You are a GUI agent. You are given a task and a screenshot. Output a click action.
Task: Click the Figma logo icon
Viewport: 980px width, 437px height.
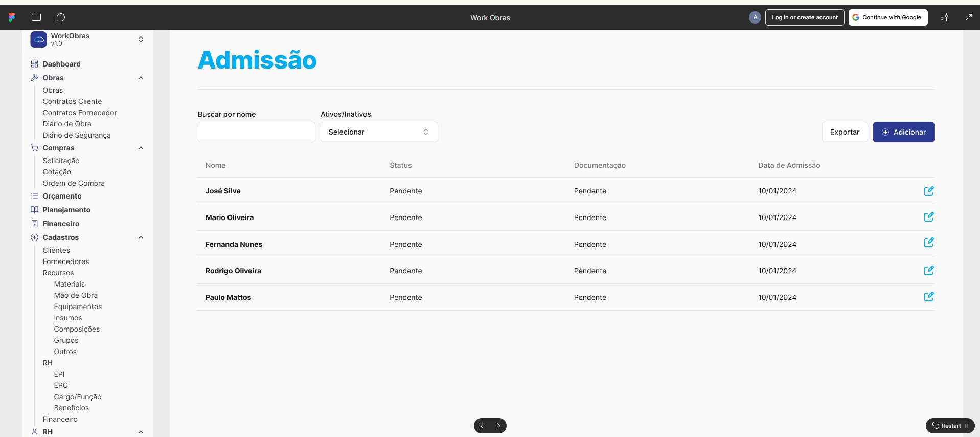coord(12,17)
